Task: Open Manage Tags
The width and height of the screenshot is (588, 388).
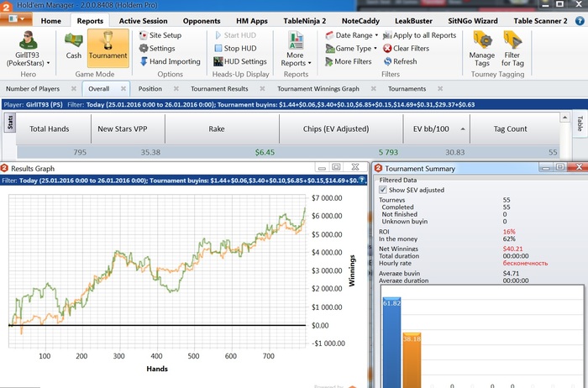Action: point(482,49)
